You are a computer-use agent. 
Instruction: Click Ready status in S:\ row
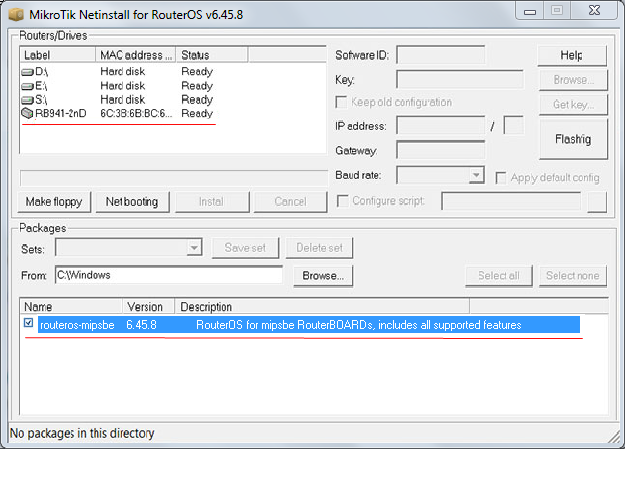[x=197, y=100]
